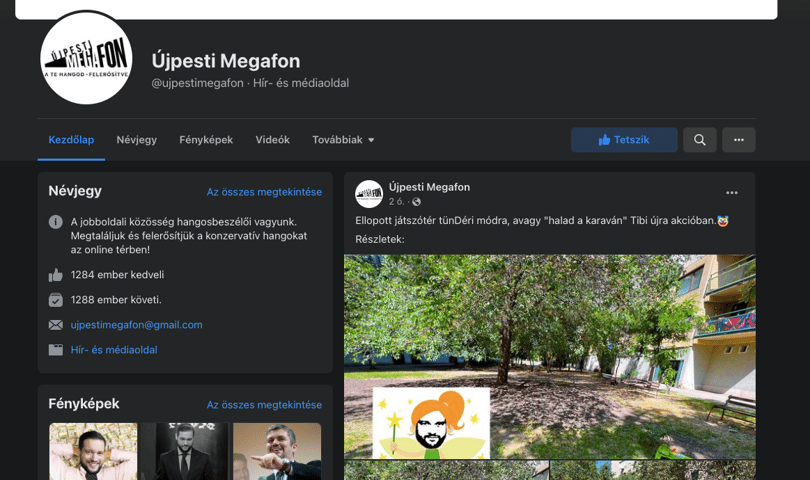Click the post author avatar icon
810x480 pixels.
tap(369, 194)
